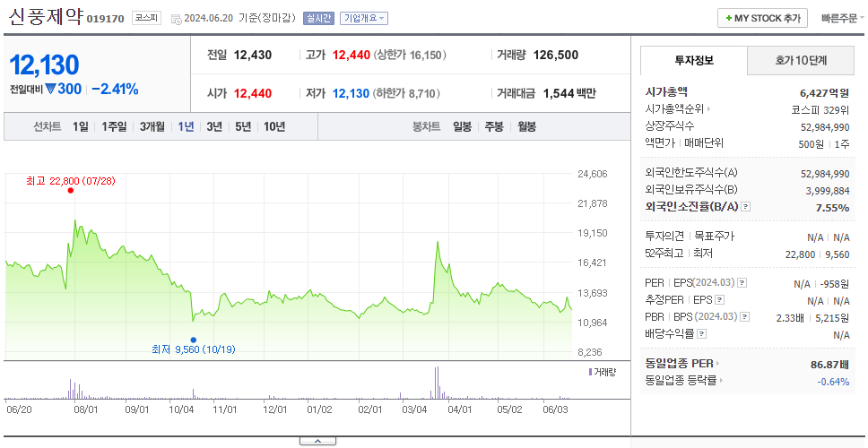Click the 24,606 price axis label
Viewport: 868px width, 448px height.
(591, 174)
